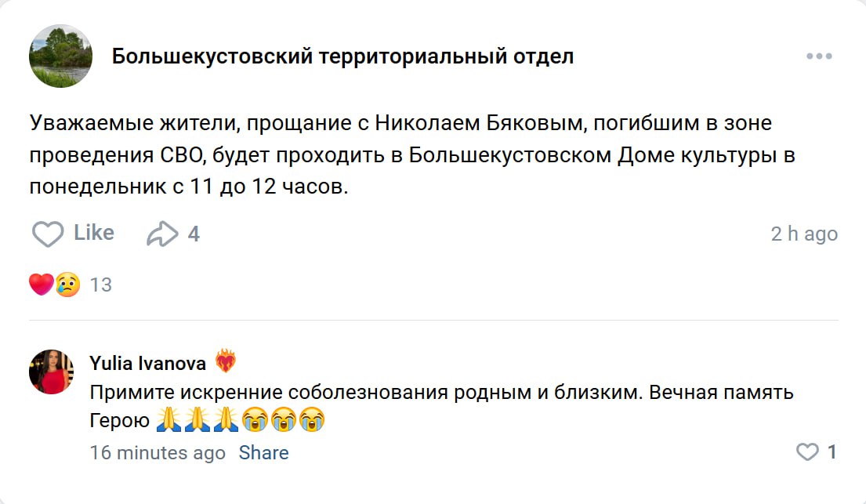Open the "16 minutes ago" comment timestamp
This screenshot has height=504, width=866.
click(158, 453)
